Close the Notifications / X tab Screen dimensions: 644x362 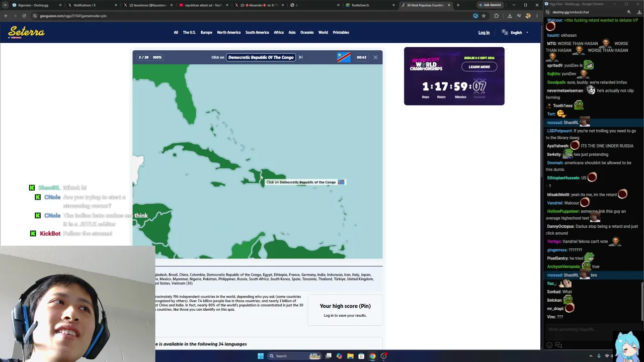click(116, 5)
